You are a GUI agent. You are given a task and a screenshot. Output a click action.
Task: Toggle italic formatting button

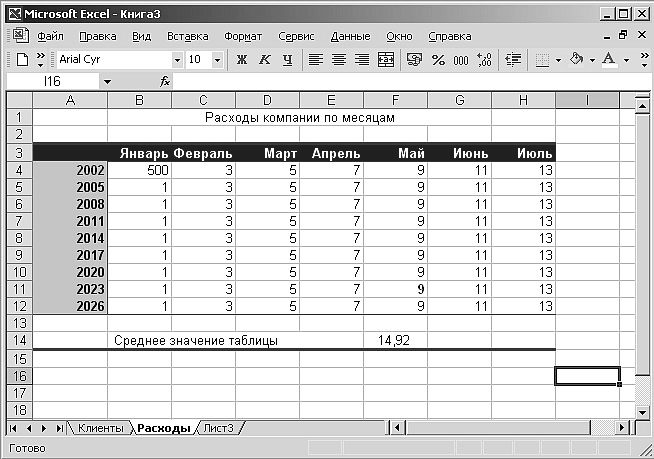(x=265, y=60)
